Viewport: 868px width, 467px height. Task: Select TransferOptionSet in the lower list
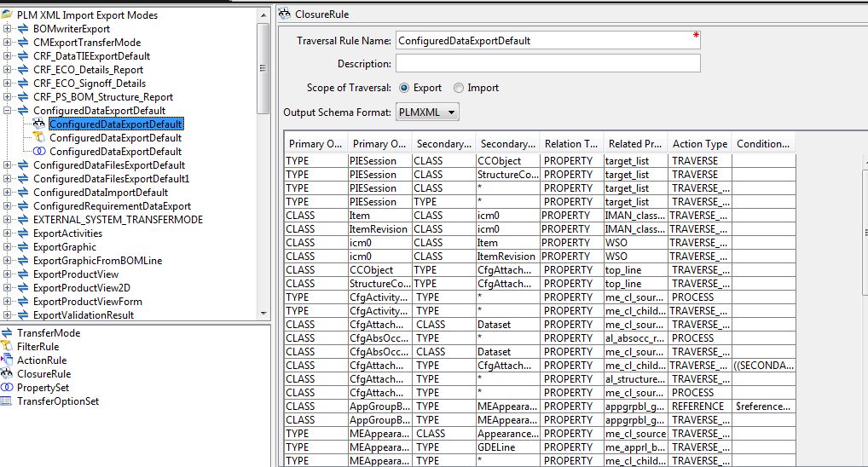coord(58,401)
